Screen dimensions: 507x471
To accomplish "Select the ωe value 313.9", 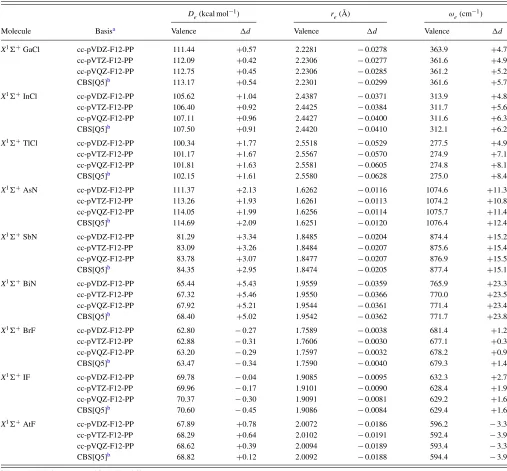I will [x=439, y=96].
